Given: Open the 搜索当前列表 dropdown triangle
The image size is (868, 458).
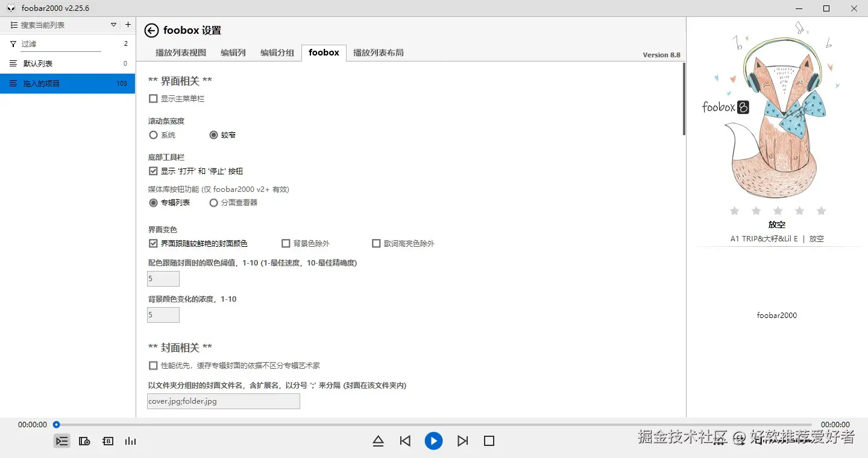Looking at the screenshot, I should coord(113,25).
